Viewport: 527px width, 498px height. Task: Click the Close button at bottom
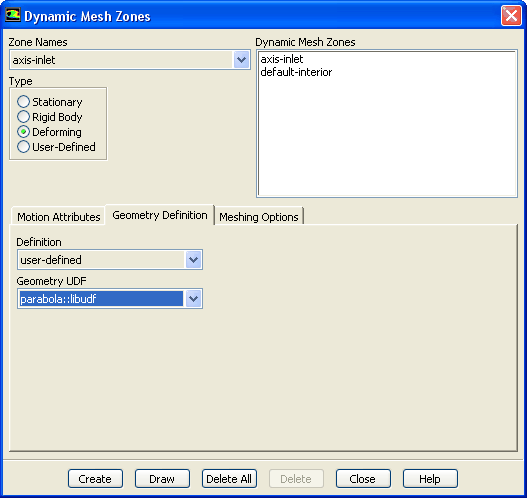(363, 479)
